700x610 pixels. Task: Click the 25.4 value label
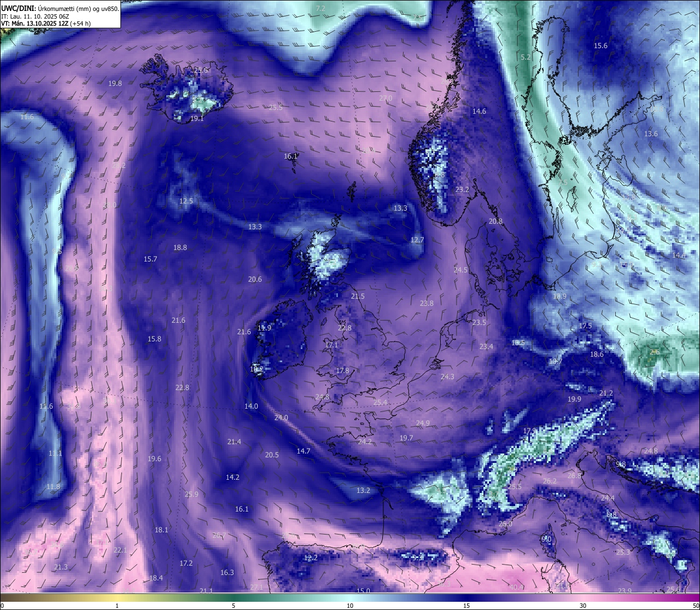[x=380, y=402]
